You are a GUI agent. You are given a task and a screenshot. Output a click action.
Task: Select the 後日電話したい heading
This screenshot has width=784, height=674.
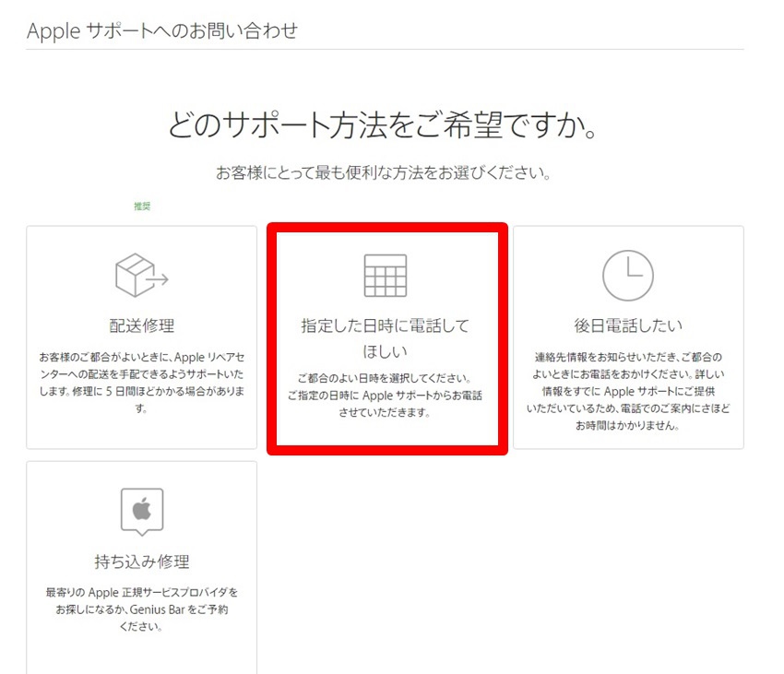click(628, 325)
